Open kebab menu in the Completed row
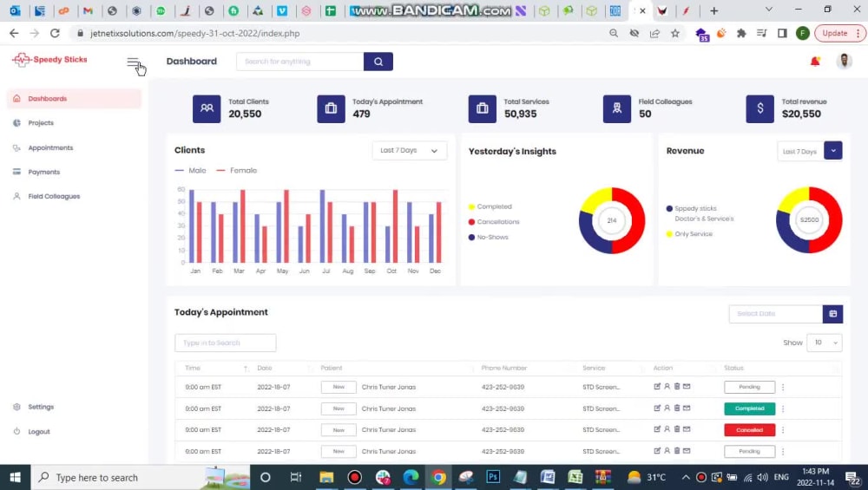This screenshot has height=490, width=868. pos(783,408)
